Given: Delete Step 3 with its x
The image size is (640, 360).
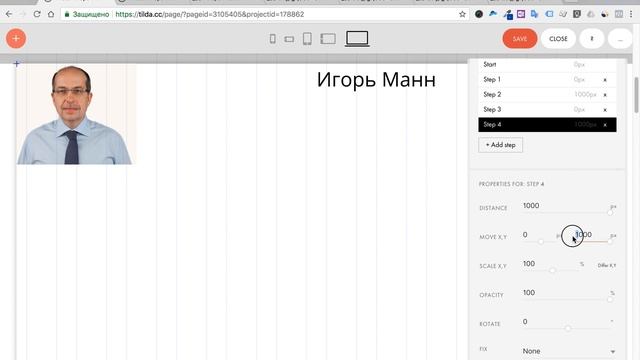Looking at the screenshot, I should pos(605,110).
